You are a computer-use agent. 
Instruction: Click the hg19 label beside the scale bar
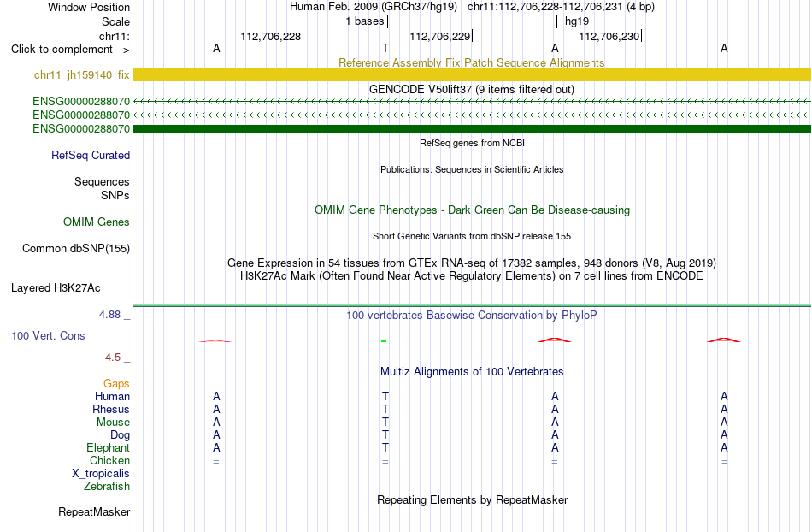click(x=577, y=21)
